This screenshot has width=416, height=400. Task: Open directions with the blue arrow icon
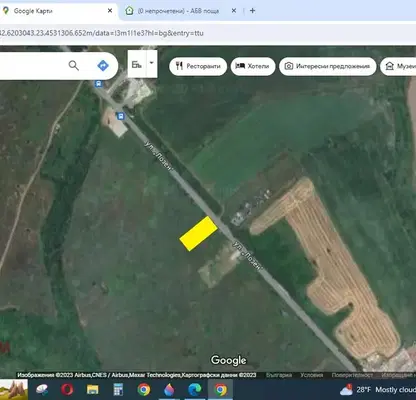(x=103, y=65)
